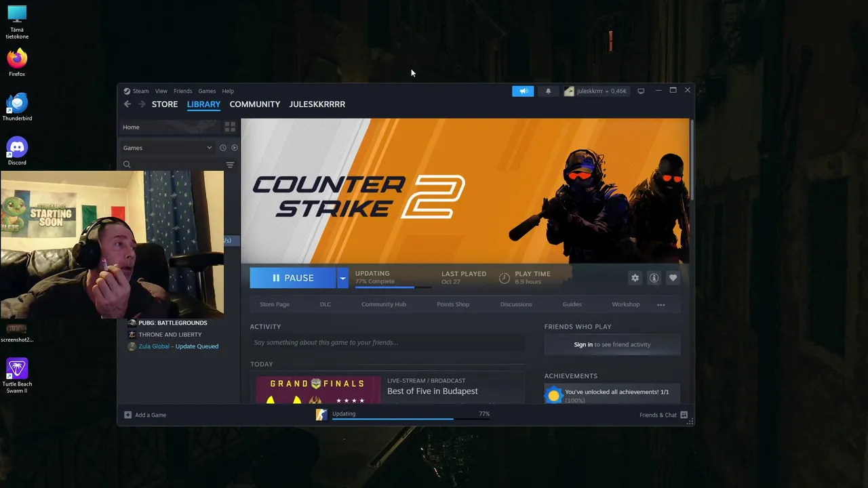Click the 77% Complete progress bar
The height and width of the screenshot is (488, 868).
(394, 287)
